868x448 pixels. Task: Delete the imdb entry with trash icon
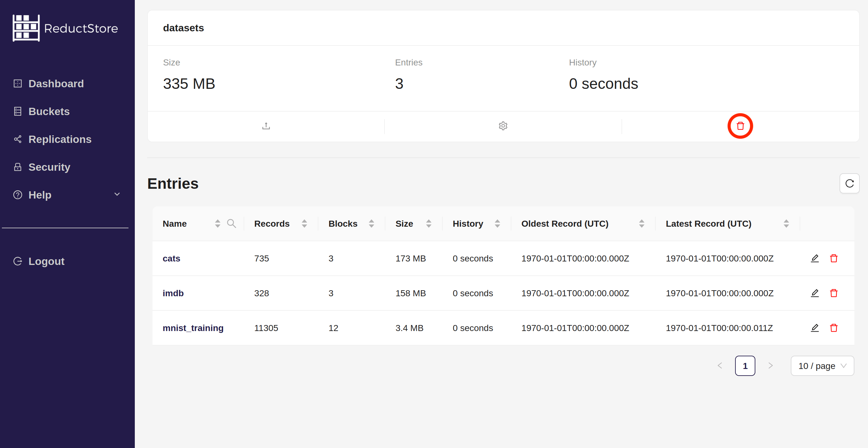coord(834,293)
